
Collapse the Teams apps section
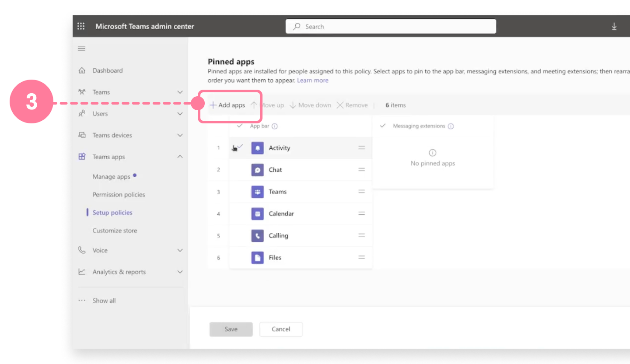180,157
